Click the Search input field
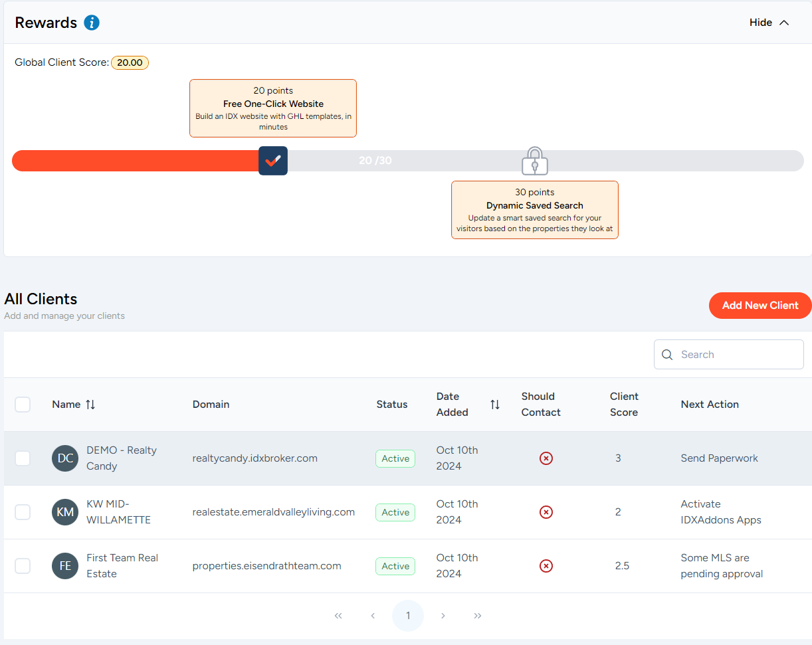This screenshot has height=645, width=812. tap(728, 354)
